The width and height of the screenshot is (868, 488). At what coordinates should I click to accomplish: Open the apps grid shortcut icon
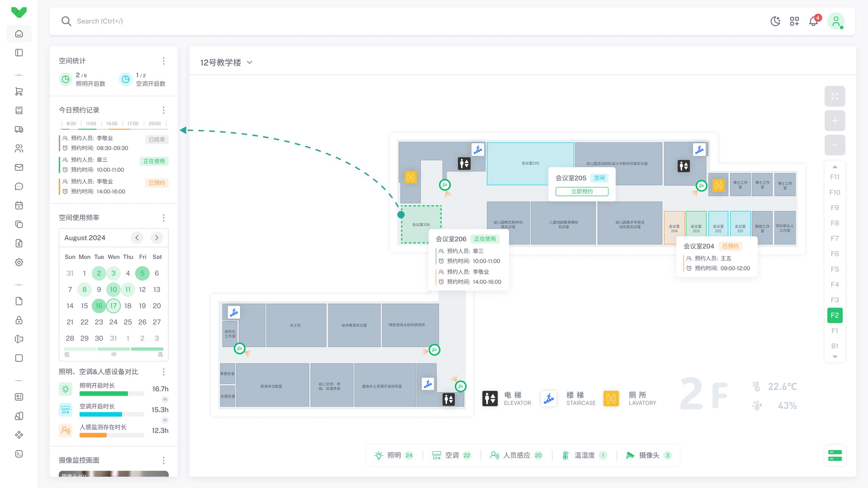[x=794, y=21]
